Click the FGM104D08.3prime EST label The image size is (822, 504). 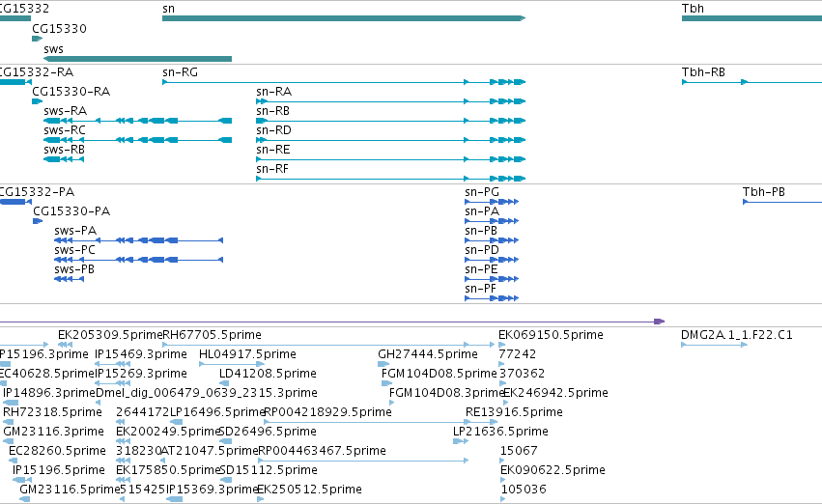[x=446, y=393]
